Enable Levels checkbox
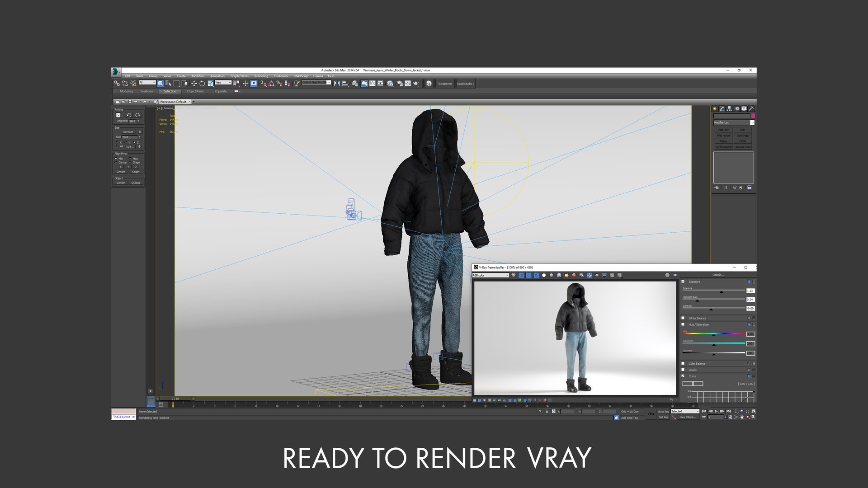The width and height of the screenshot is (868, 488). click(x=683, y=370)
